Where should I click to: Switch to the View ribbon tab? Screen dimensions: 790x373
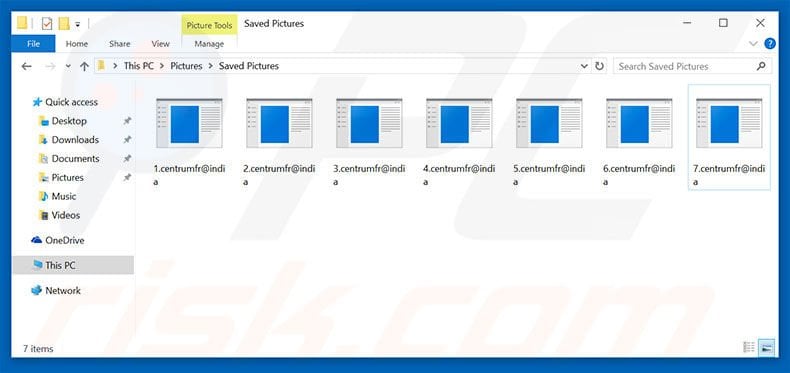tap(160, 44)
